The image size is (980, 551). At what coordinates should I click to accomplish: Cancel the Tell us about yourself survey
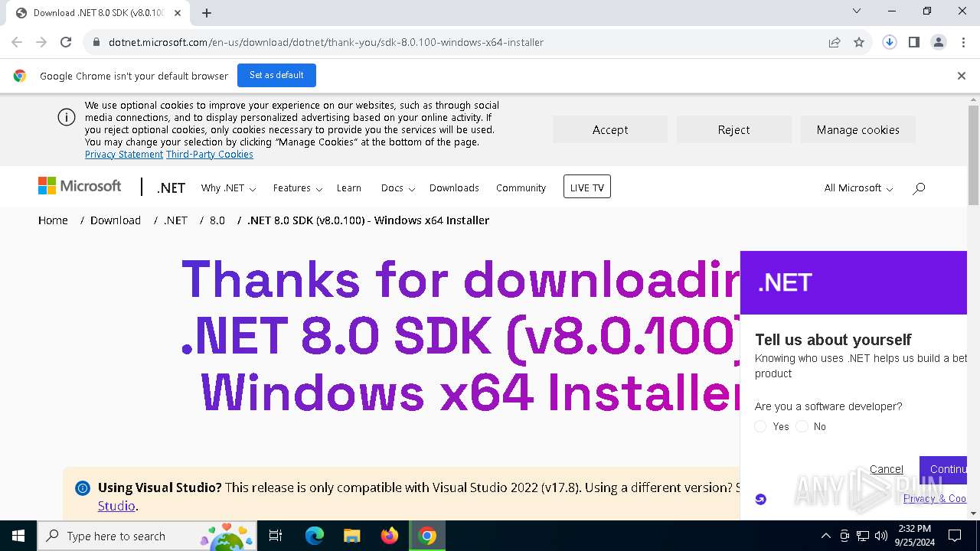click(x=887, y=469)
